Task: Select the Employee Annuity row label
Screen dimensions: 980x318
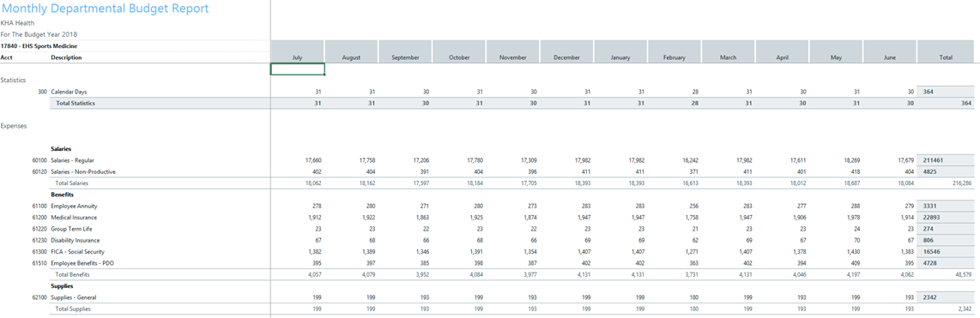Action: [x=74, y=207]
